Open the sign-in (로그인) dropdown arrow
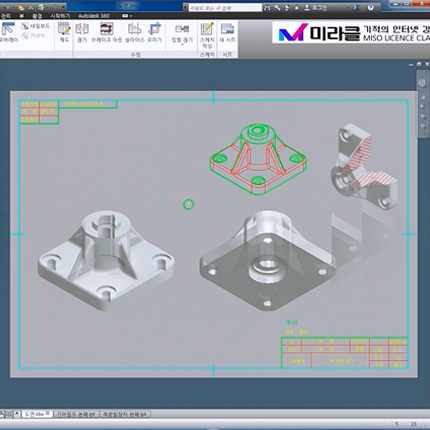This screenshot has width=430, height=430. 348,7
